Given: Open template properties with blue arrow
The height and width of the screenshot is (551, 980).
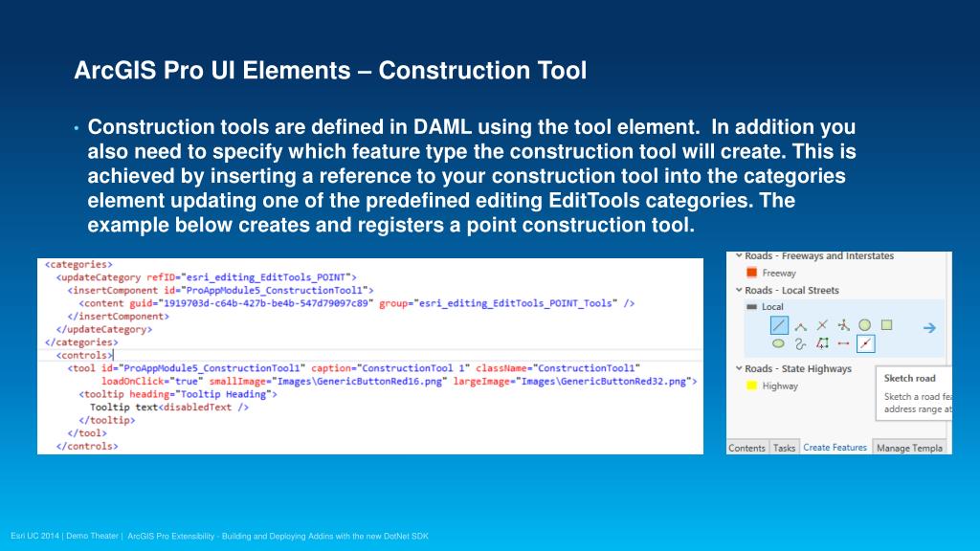Looking at the screenshot, I should click(929, 327).
